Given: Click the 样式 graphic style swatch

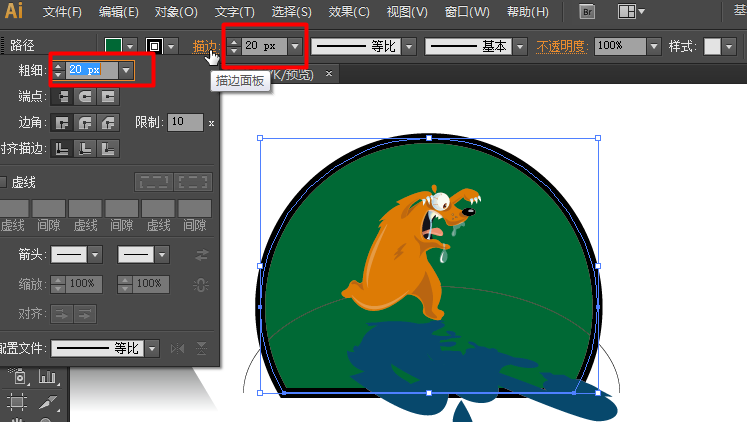Looking at the screenshot, I should click(712, 47).
